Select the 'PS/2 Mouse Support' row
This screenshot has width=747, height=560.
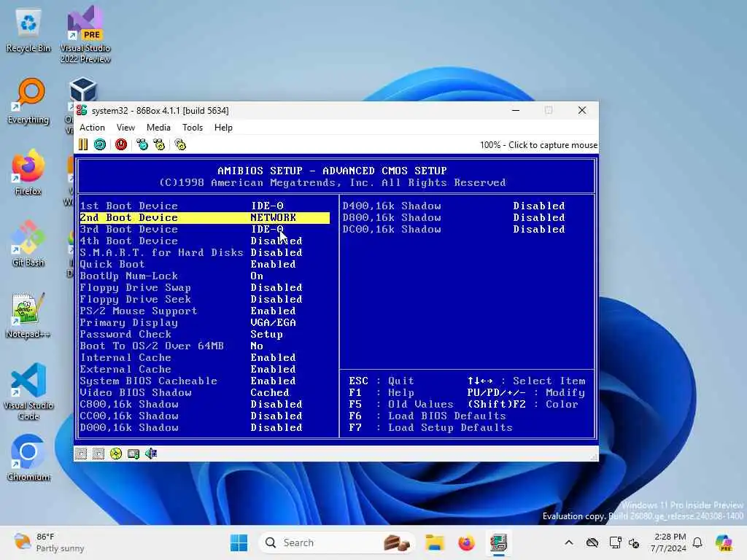[205, 311]
